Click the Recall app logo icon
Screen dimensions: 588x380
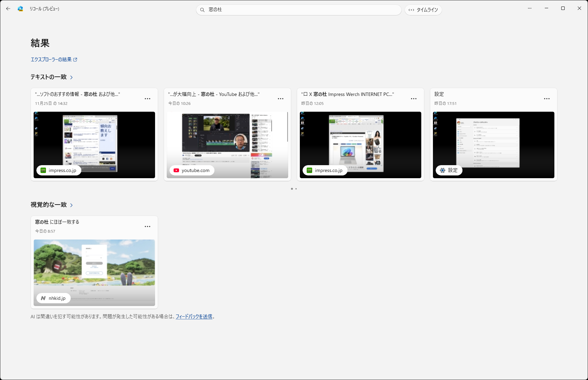click(x=20, y=9)
